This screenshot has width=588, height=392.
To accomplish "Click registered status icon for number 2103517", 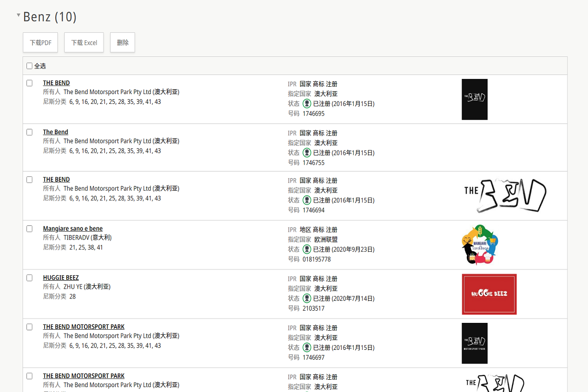I will tap(307, 298).
